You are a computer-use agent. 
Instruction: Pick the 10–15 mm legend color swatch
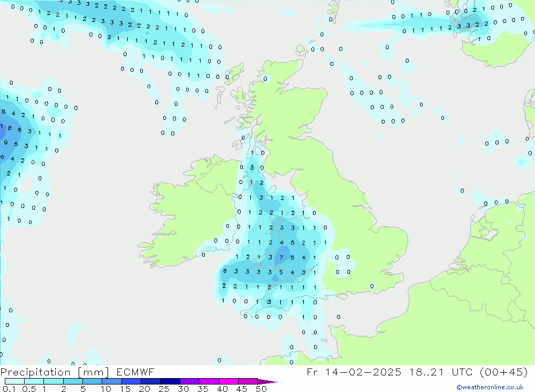tap(112, 381)
